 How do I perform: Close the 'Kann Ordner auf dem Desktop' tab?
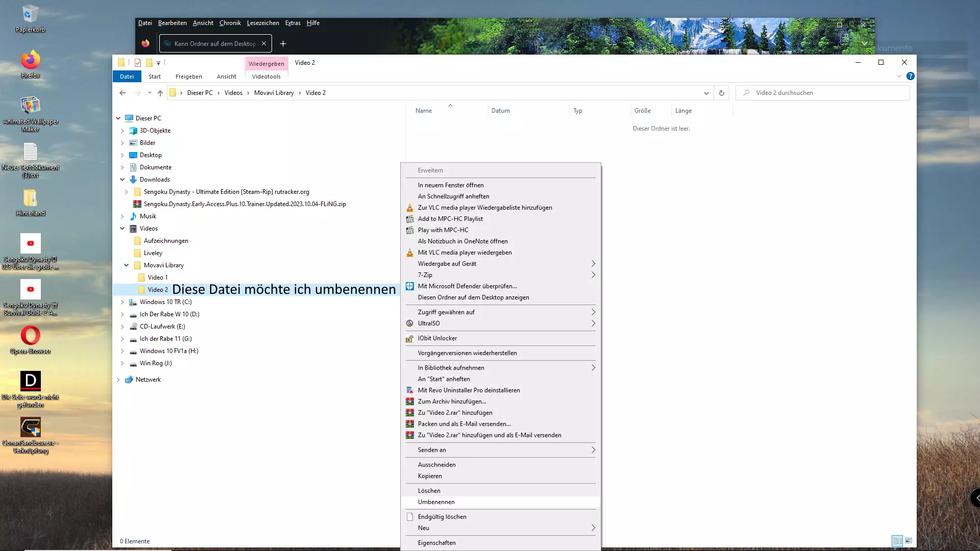click(264, 44)
